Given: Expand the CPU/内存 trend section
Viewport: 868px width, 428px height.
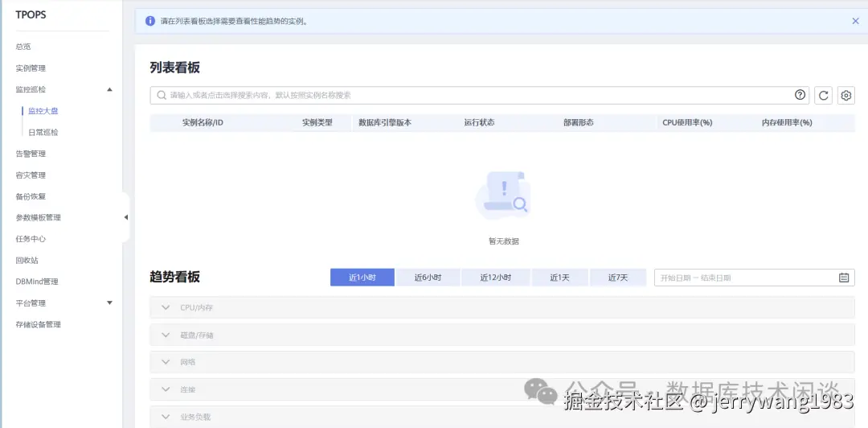Looking at the screenshot, I should pos(502,307).
